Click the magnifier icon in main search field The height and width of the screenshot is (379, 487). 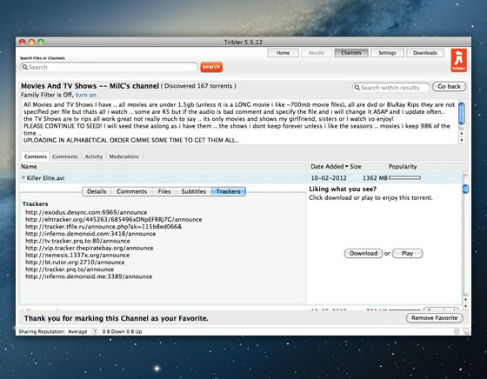tap(25, 67)
